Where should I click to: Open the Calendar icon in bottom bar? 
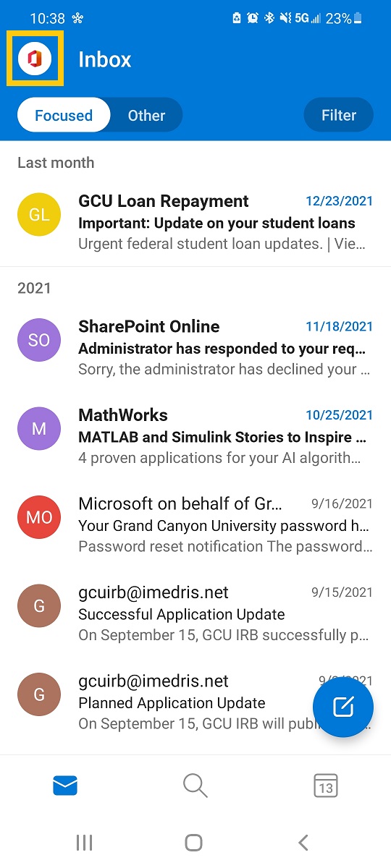coord(326,785)
